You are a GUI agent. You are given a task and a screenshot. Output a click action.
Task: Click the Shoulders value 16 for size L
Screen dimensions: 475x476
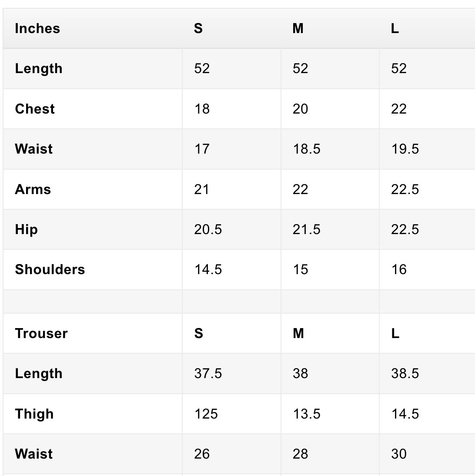coord(399,269)
